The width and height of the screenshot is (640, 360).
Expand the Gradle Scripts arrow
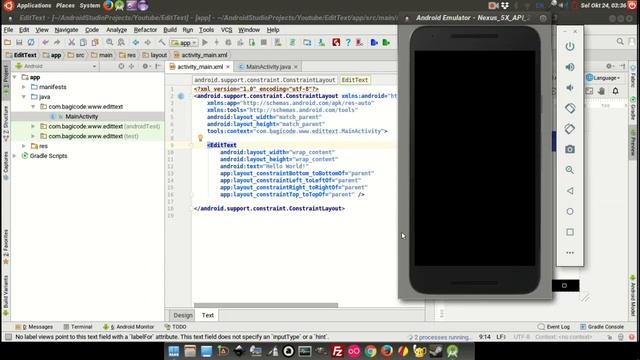pos(15,156)
